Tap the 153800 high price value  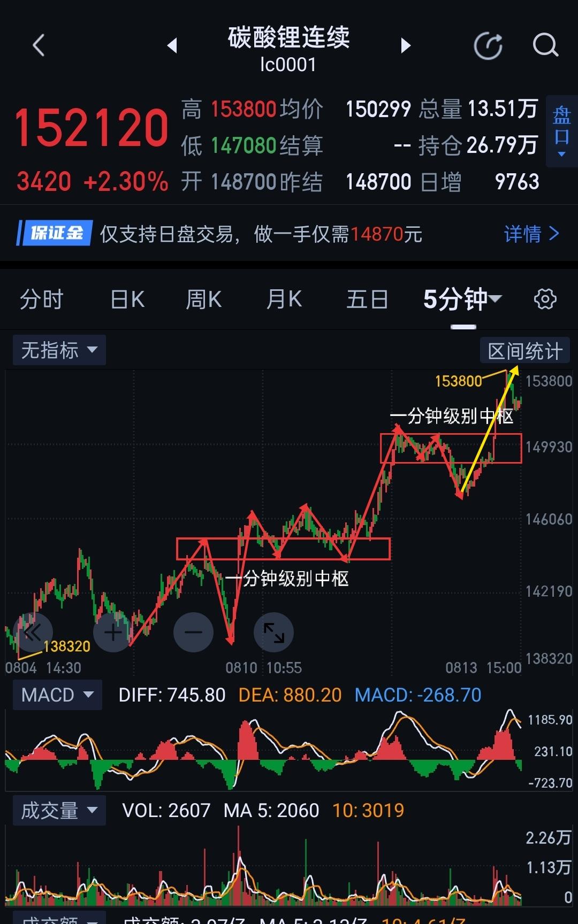point(244,109)
